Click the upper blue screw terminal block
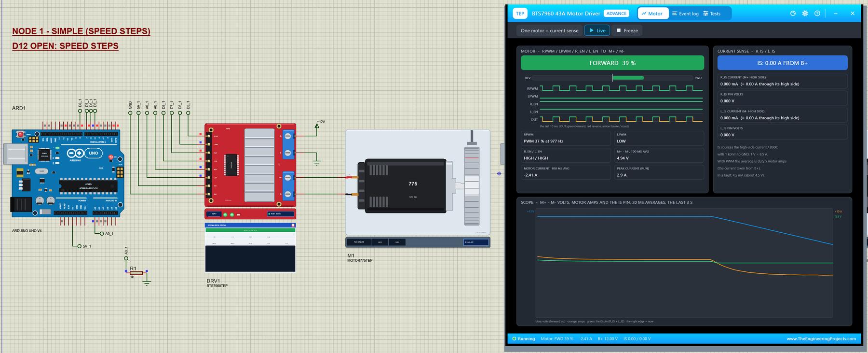 click(x=288, y=144)
